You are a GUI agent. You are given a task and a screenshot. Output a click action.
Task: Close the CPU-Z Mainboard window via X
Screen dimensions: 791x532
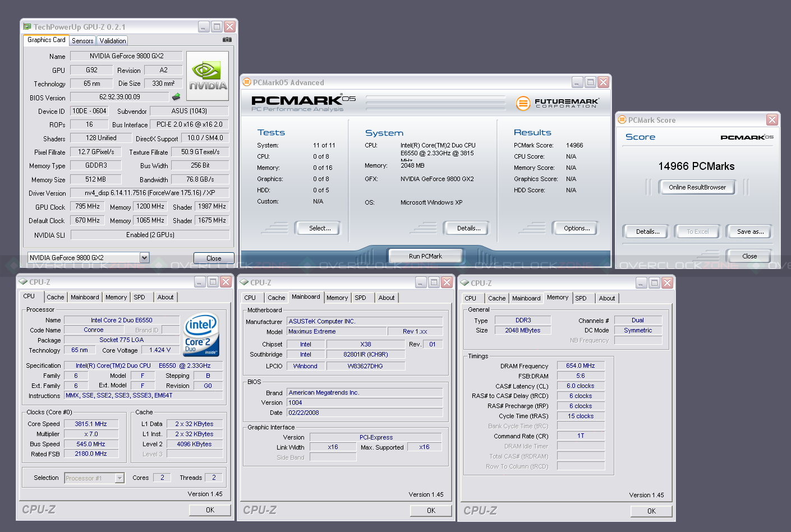pyautogui.click(x=447, y=283)
